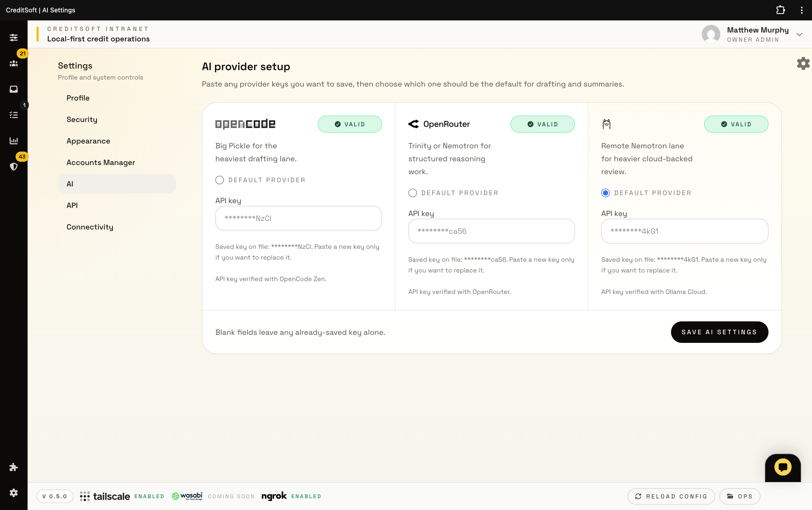Set OpenCode as the default provider
812x510 pixels.
point(220,180)
